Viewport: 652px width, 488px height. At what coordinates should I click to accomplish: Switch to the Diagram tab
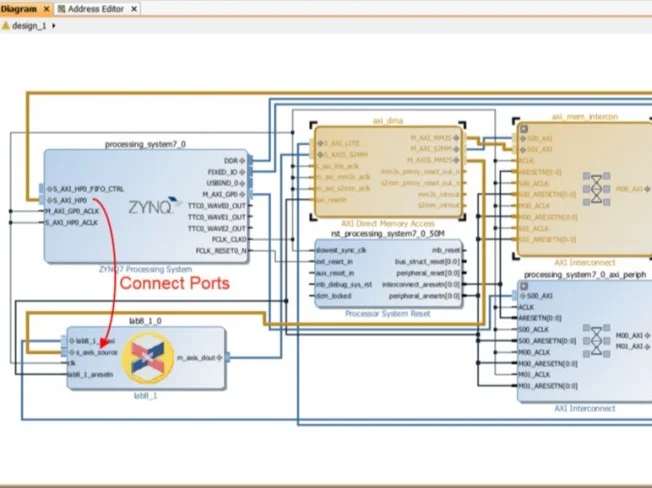click(19, 8)
